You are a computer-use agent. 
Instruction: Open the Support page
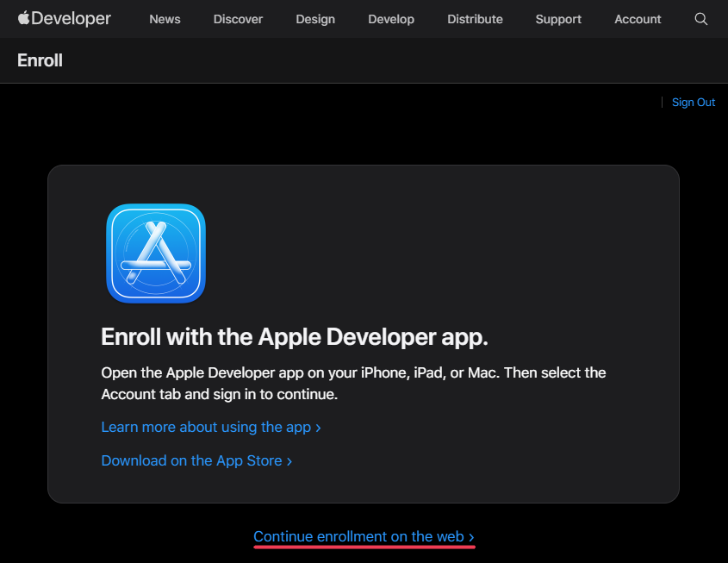tap(558, 18)
